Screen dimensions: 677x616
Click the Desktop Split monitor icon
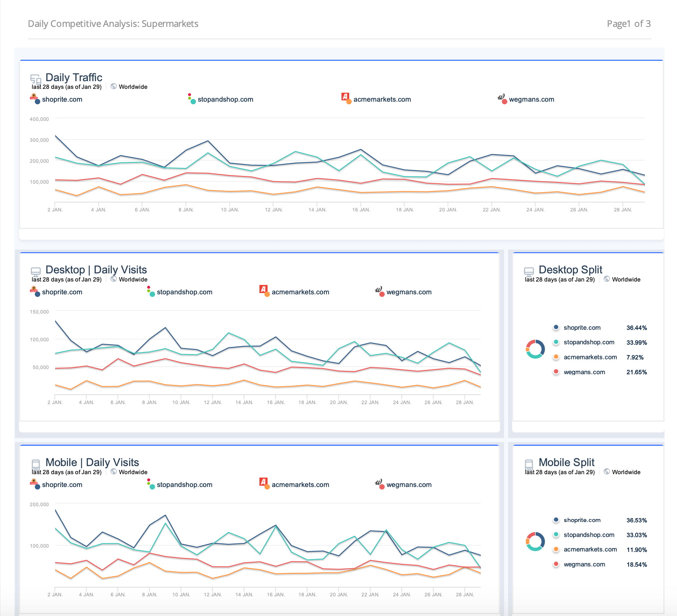(529, 271)
